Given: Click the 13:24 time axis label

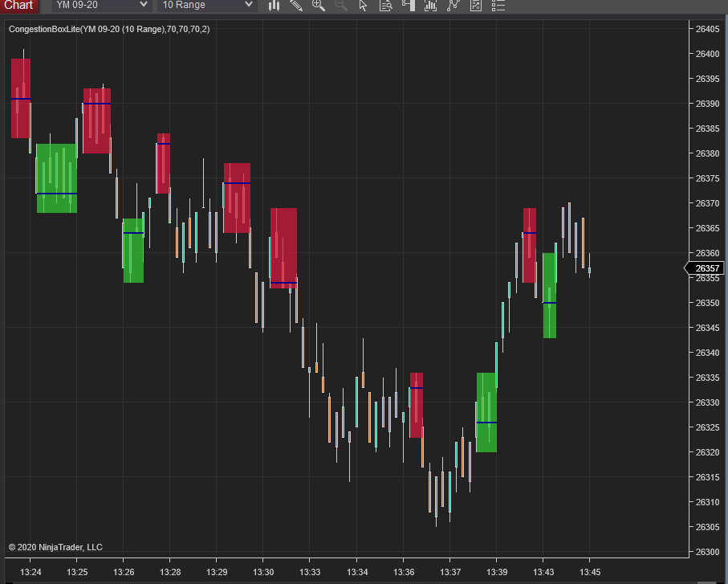Looking at the screenshot, I should pyautogui.click(x=31, y=572).
